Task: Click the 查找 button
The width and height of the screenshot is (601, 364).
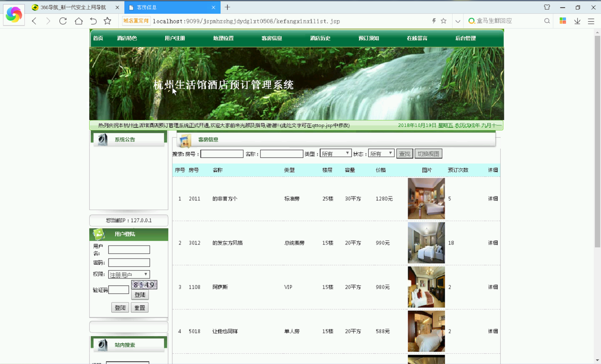Action: (x=404, y=154)
